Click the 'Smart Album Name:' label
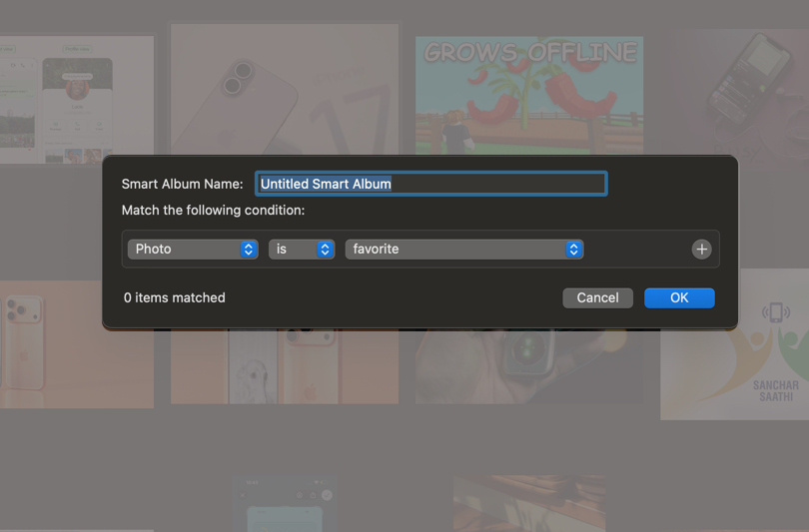Viewport: 809px width, 532px height. (182, 184)
